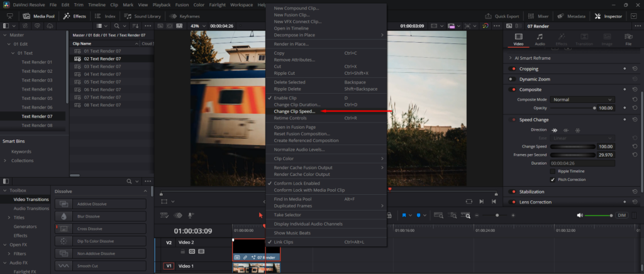The height and width of the screenshot is (274, 644).
Task: Switch to the Inspector Audio tab
Action: point(540,40)
